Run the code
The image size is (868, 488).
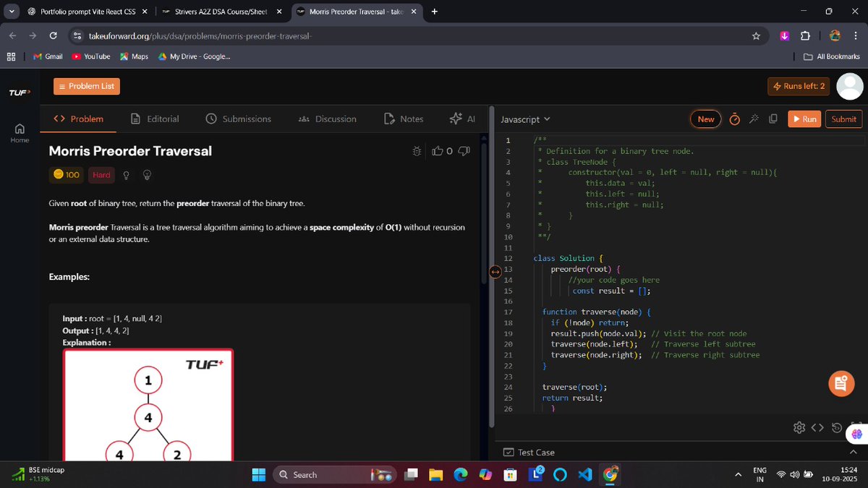[804, 119]
